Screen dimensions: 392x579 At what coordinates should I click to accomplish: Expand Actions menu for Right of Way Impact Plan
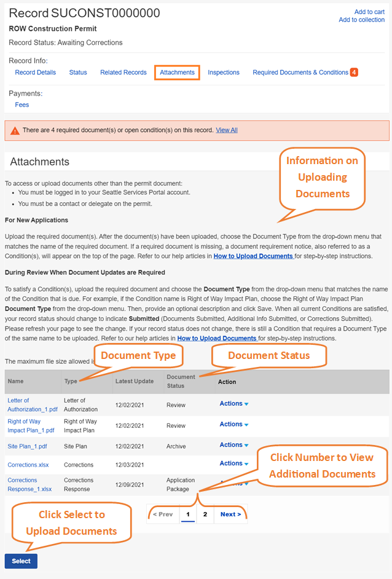pyautogui.click(x=233, y=425)
